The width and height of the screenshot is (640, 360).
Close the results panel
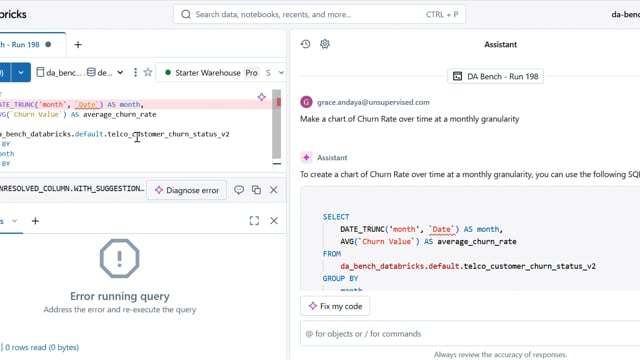274,221
